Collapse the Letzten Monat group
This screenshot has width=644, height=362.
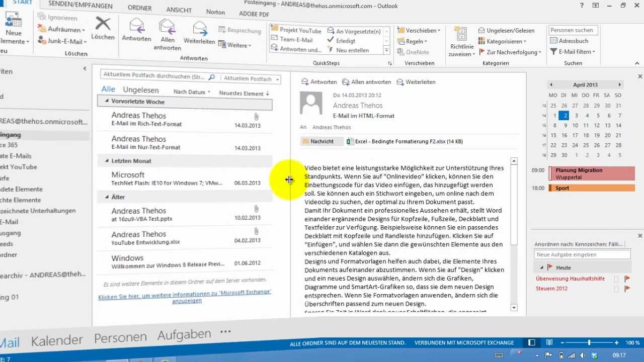tap(107, 161)
